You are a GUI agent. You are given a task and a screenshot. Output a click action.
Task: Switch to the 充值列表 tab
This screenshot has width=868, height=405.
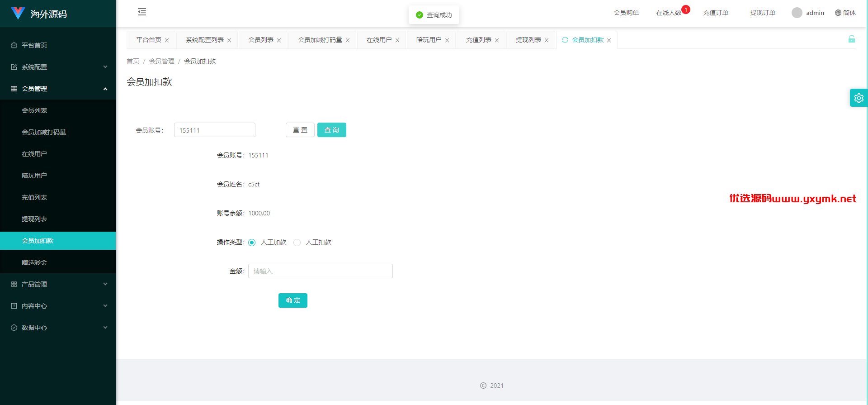478,40
